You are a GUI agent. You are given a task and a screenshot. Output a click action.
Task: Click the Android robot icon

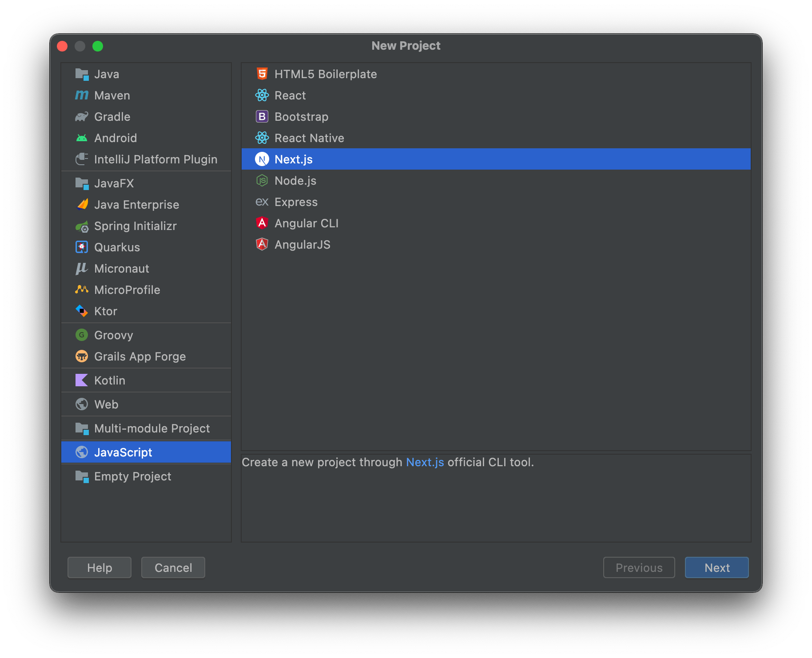point(82,138)
